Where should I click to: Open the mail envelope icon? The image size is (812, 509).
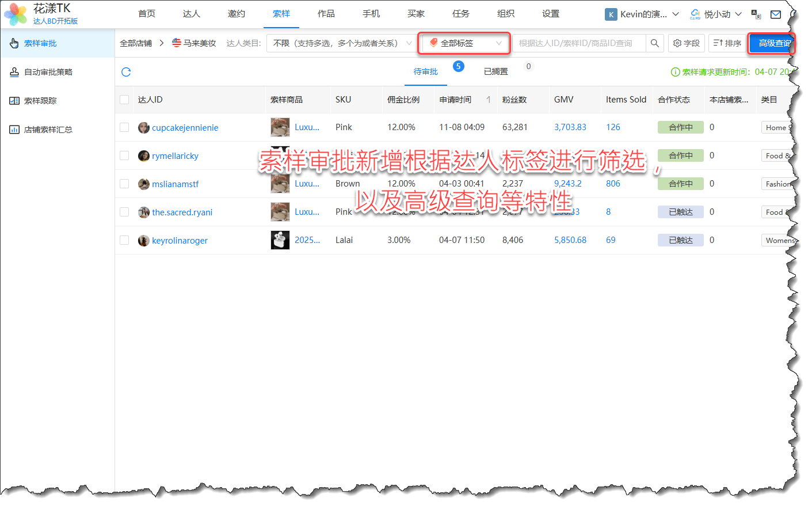point(776,14)
